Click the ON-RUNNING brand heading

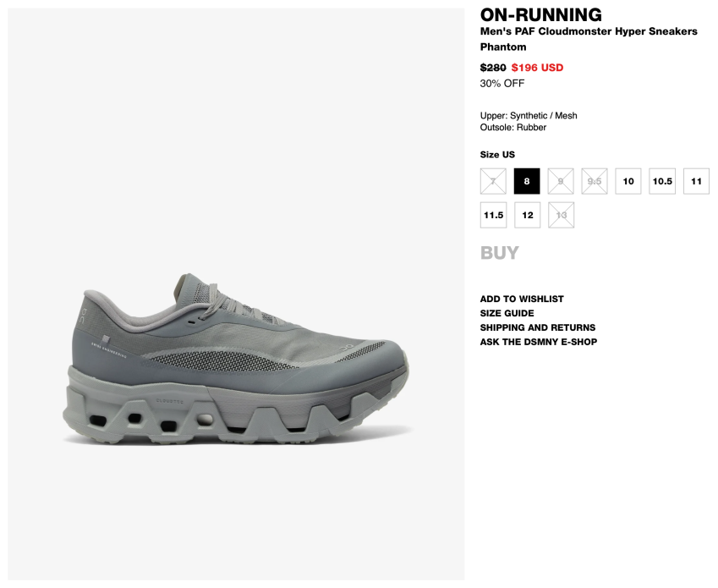pos(540,15)
